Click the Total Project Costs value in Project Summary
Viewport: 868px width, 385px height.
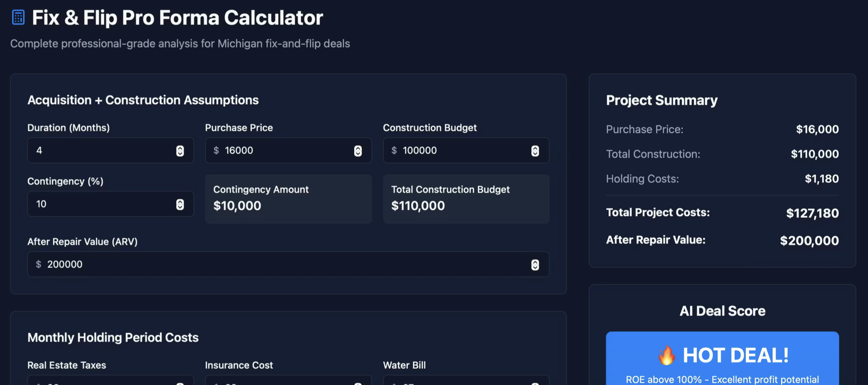[812, 213]
